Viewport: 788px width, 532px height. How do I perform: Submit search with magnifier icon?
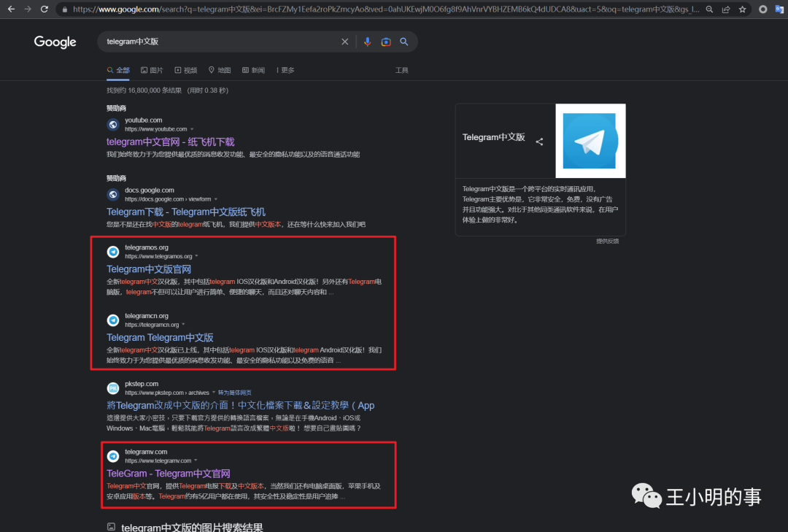point(404,42)
